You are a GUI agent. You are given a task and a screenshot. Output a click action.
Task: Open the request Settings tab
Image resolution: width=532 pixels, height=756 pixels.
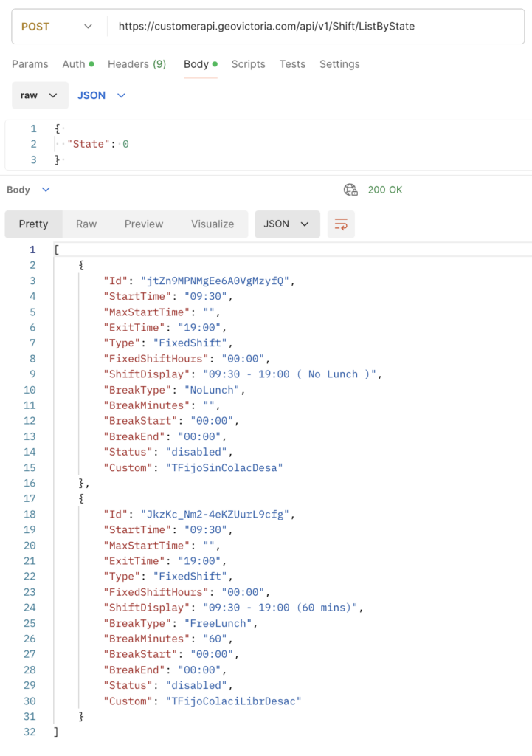(x=339, y=64)
